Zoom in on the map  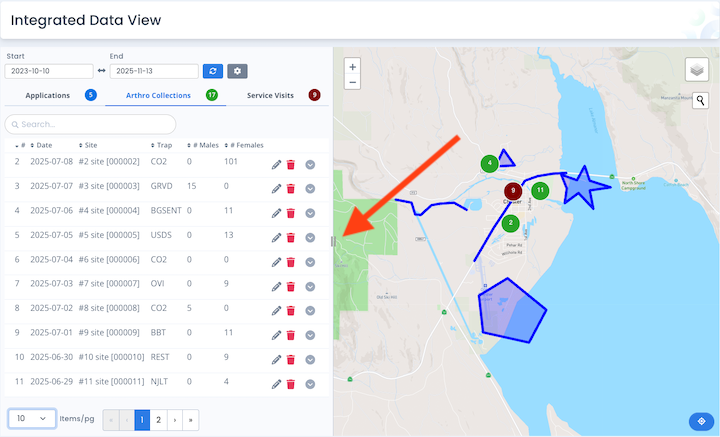(353, 67)
